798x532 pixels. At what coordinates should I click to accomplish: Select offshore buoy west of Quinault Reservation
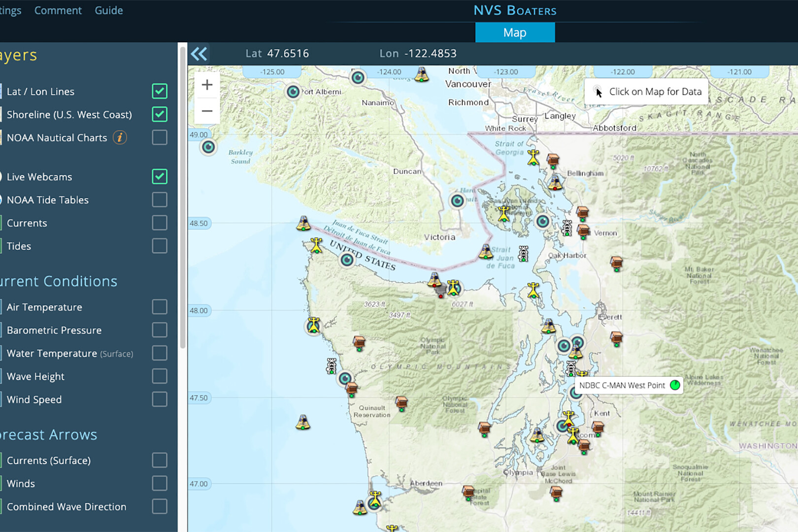pos(303,422)
